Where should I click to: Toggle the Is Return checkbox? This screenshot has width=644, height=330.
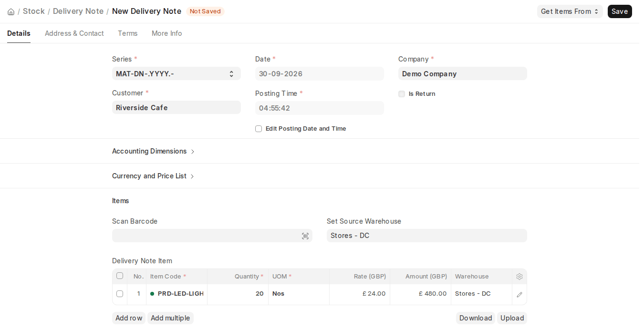point(402,94)
